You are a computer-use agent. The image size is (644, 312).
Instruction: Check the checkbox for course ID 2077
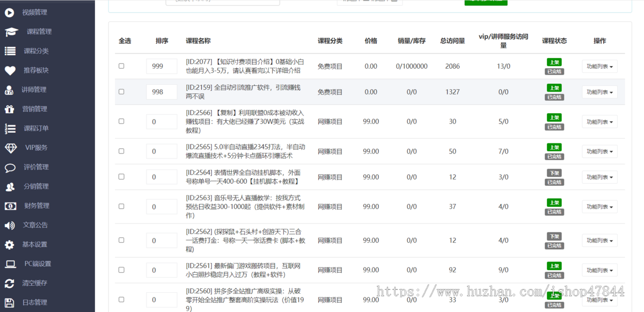pyautogui.click(x=121, y=66)
